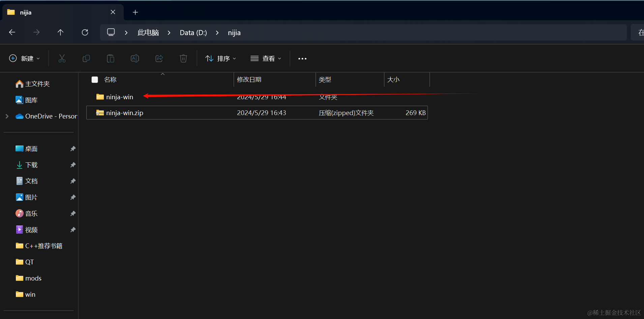Sort by 修改日期 column header
This screenshot has height=319, width=644.
[x=249, y=80]
